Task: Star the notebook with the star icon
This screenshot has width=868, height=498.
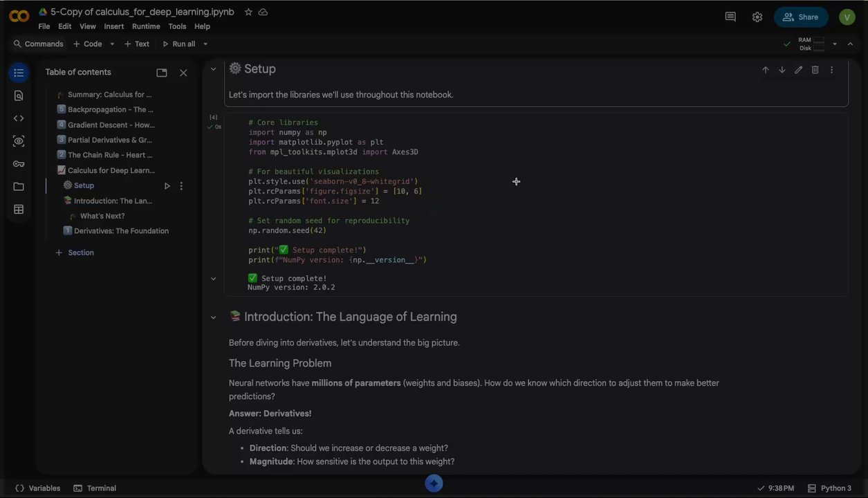Action: (248, 12)
